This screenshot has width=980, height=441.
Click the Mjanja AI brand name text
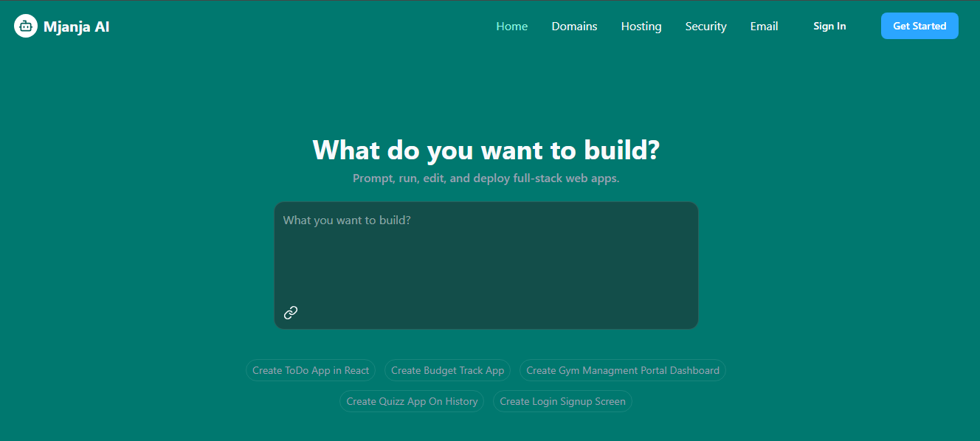[x=77, y=26]
